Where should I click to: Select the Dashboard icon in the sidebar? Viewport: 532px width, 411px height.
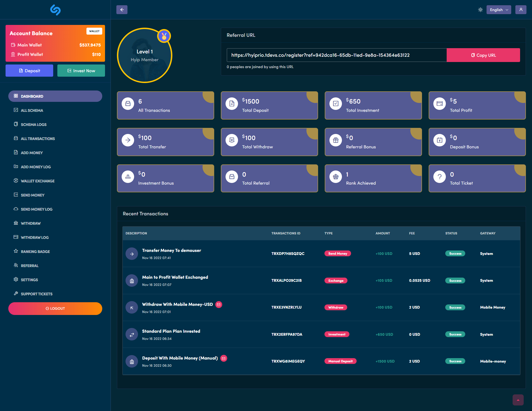[16, 96]
